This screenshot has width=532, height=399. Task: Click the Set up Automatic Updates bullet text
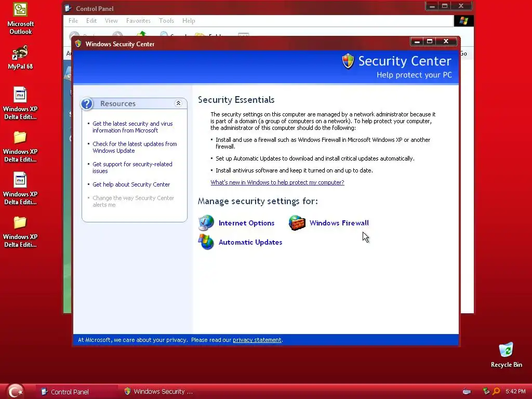pyautogui.click(x=315, y=158)
